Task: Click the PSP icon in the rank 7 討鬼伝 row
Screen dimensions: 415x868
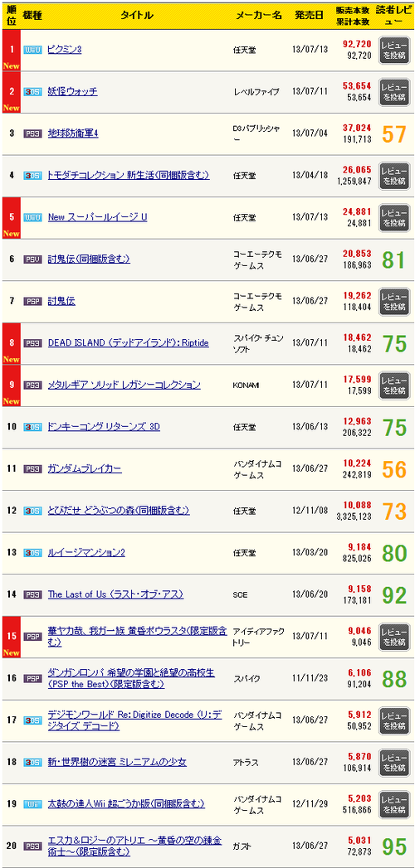Action: coord(32,301)
